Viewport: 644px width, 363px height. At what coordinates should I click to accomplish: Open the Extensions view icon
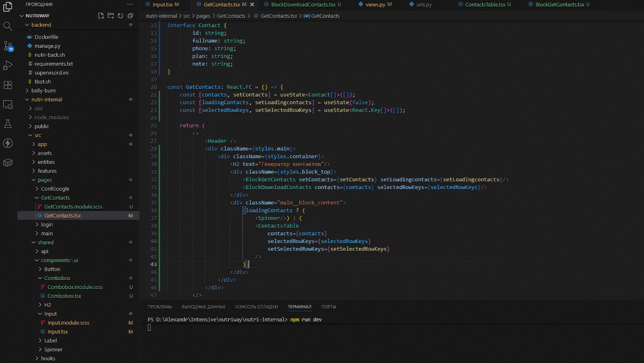click(x=8, y=85)
